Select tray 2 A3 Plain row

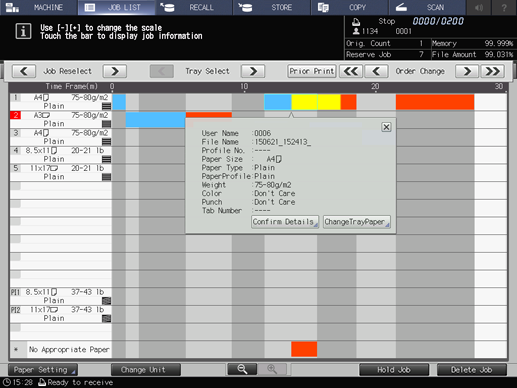coord(61,119)
